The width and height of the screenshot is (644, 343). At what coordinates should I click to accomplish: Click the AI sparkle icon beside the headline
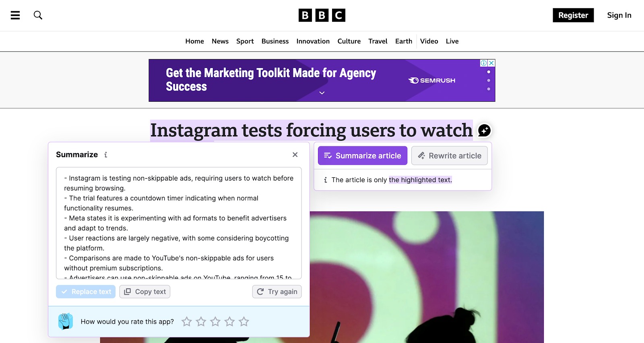484,130
